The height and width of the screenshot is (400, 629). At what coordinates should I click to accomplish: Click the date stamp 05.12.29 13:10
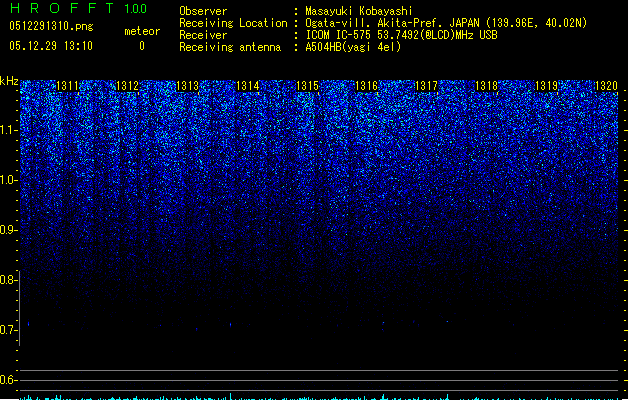(x=51, y=46)
